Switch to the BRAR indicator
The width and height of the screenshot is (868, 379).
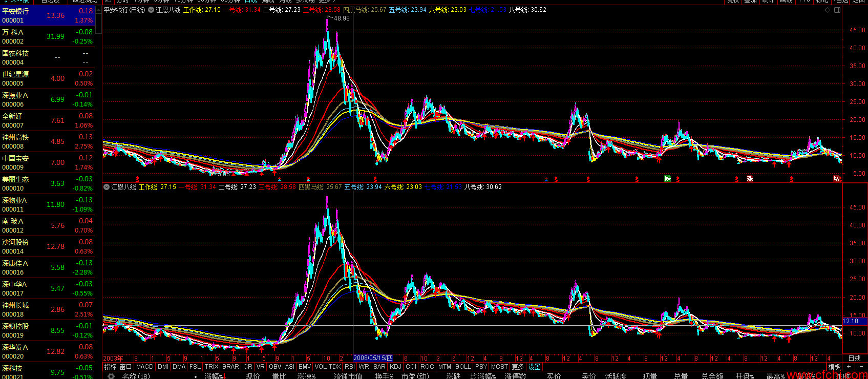point(231,367)
